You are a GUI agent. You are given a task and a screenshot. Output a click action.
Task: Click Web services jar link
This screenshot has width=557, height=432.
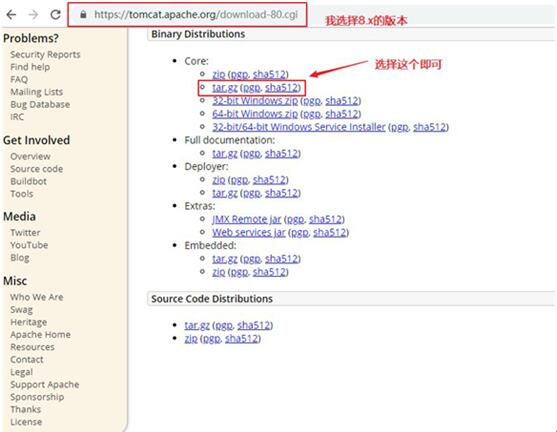pyautogui.click(x=249, y=232)
